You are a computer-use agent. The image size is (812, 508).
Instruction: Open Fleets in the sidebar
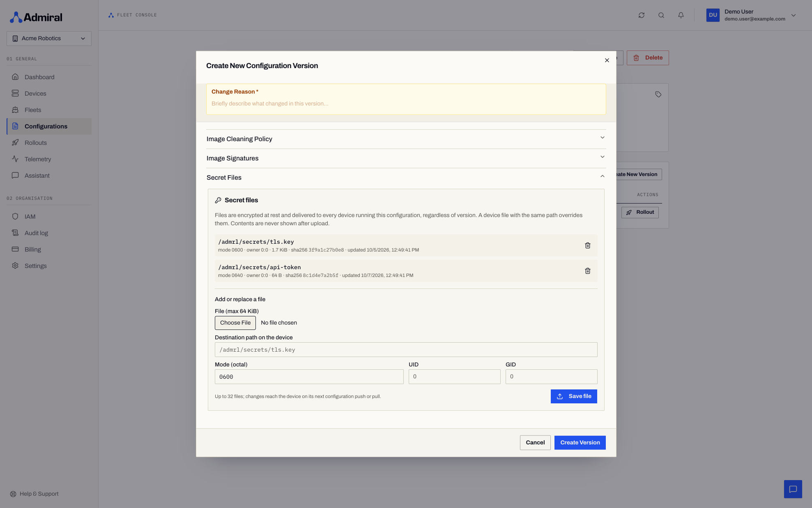(x=49, y=110)
